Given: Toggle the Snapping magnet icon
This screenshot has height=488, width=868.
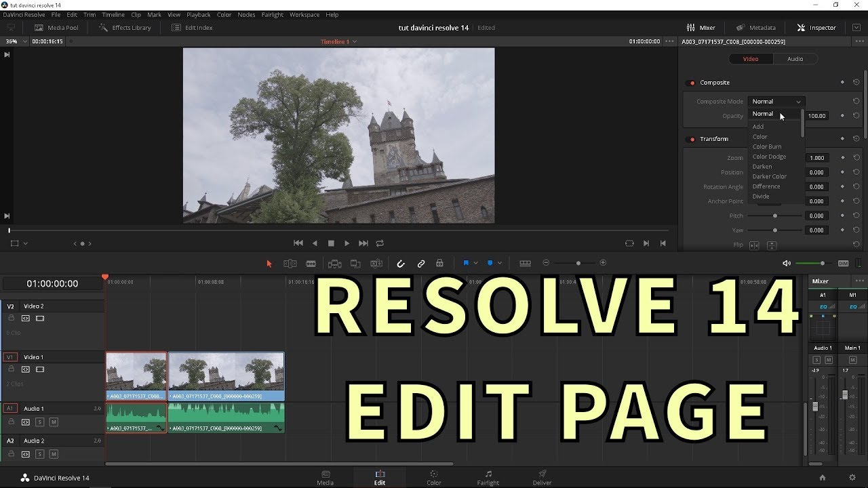Looking at the screenshot, I should [x=401, y=263].
